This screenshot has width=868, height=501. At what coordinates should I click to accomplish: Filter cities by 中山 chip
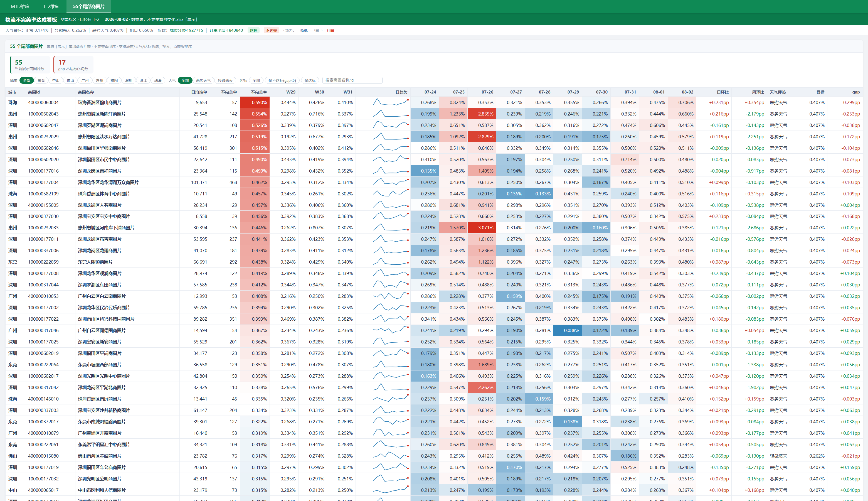tap(56, 80)
